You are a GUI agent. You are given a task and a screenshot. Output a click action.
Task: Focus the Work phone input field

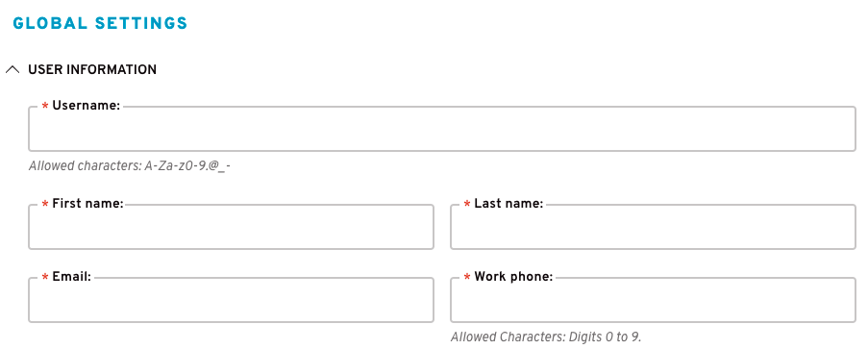pos(654,300)
